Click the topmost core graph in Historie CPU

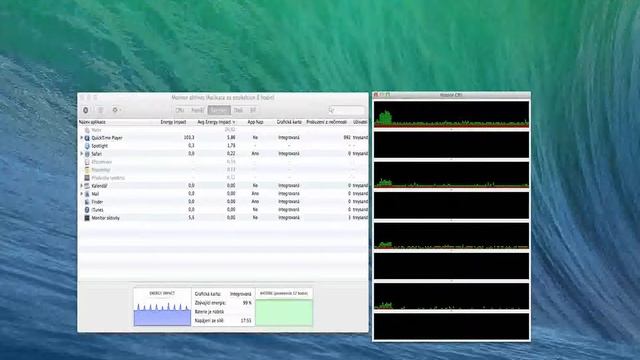(x=451, y=114)
